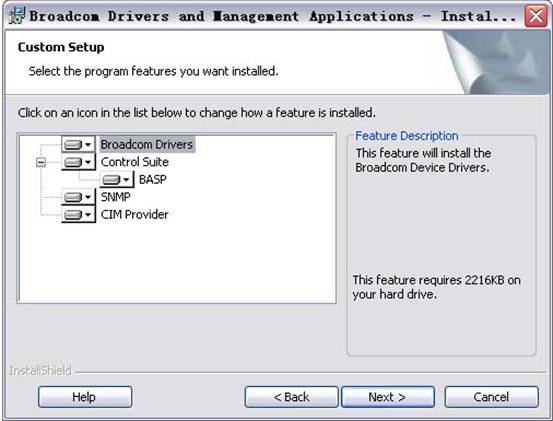Screen dimensions: 553x421
Task: Select the CIM Provider feature label
Action: tap(134, 214)
